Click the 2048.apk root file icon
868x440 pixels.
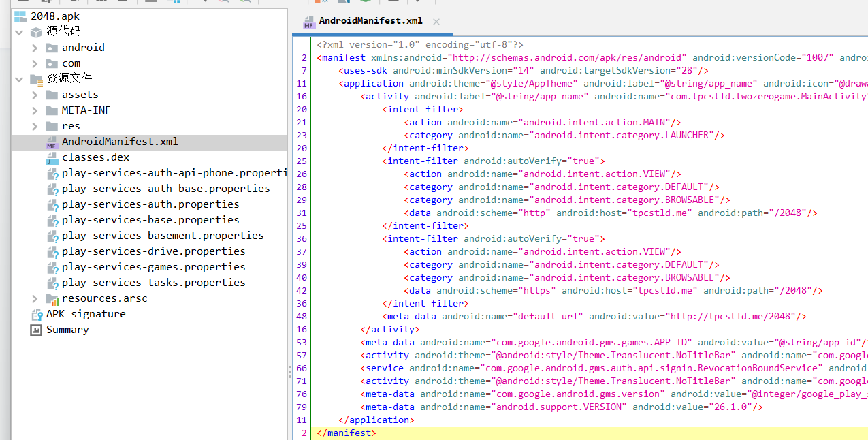pos(20,16)
